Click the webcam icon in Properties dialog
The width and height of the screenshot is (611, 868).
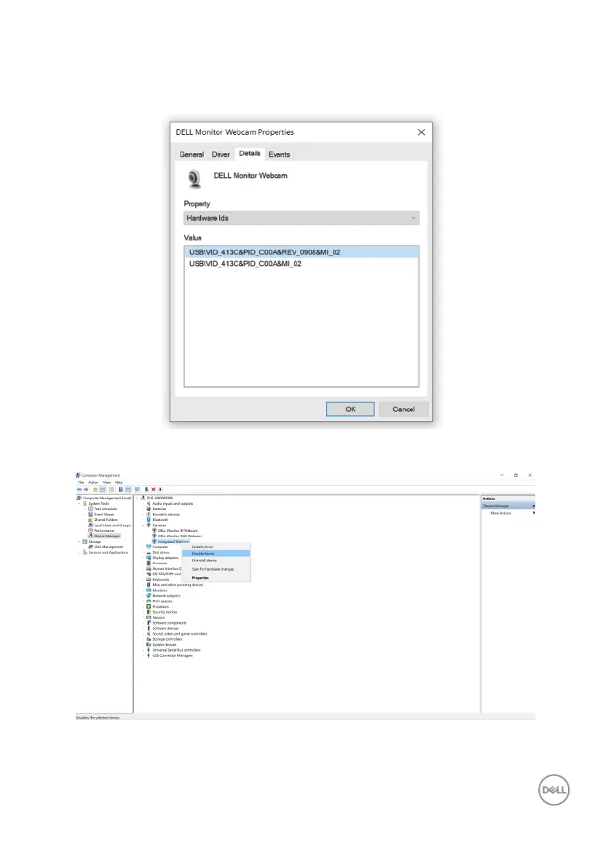(x=194, y=179)
